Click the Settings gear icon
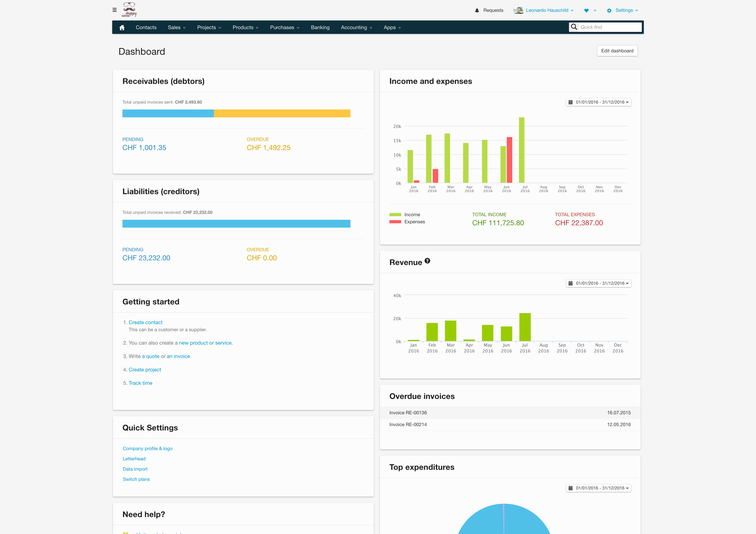This screenshot has height=534, width=756. coord(609,11)
